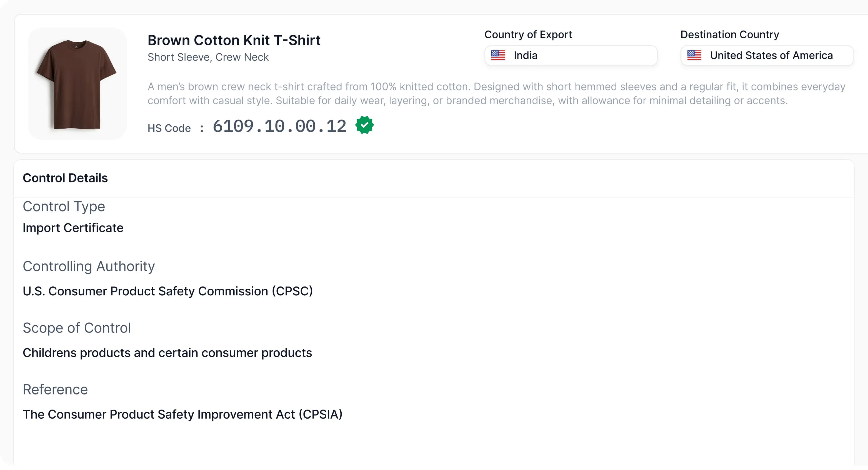The height and width of the screenshot is (470, 868).
Task: Click the flag icon in Destination Country field
Action: click(694, 55)
